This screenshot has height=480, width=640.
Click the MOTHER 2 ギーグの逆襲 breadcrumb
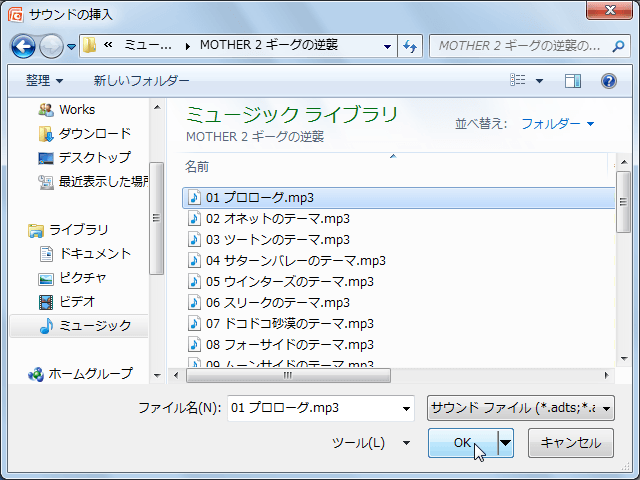pyautogui.click(x=269, y=45)
